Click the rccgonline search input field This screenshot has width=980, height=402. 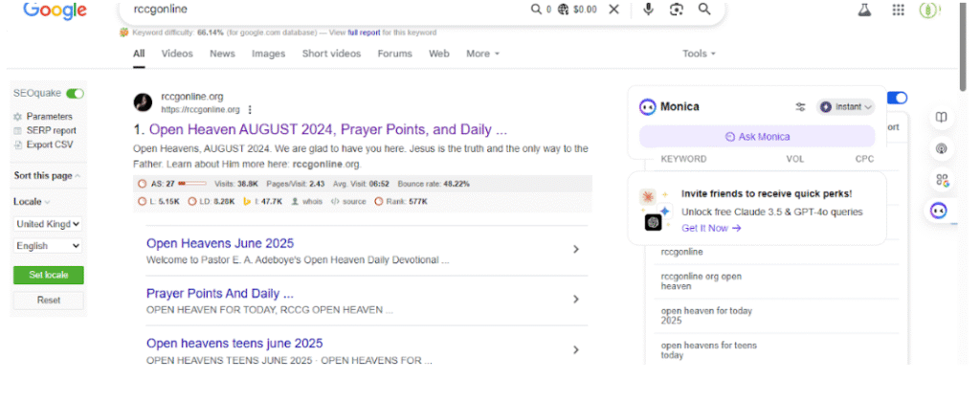pyautogui.click(x=325, y=10)
